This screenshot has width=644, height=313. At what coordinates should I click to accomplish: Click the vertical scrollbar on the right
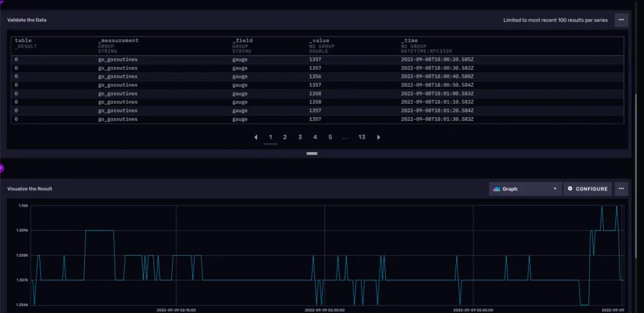pos(636,176)
